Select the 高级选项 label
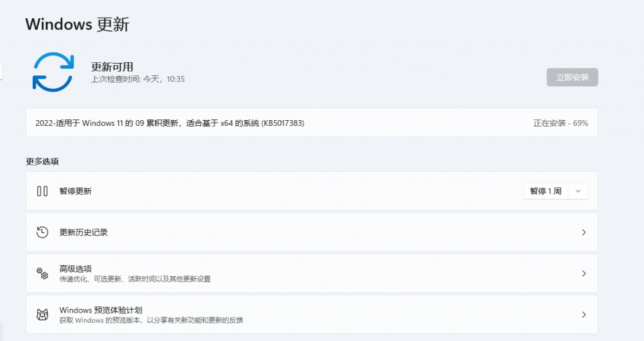 point(75,269)
